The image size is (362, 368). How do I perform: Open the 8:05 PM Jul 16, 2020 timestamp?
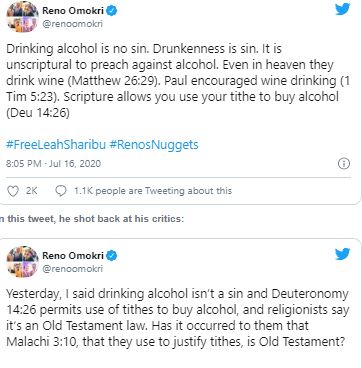(54, 164)
